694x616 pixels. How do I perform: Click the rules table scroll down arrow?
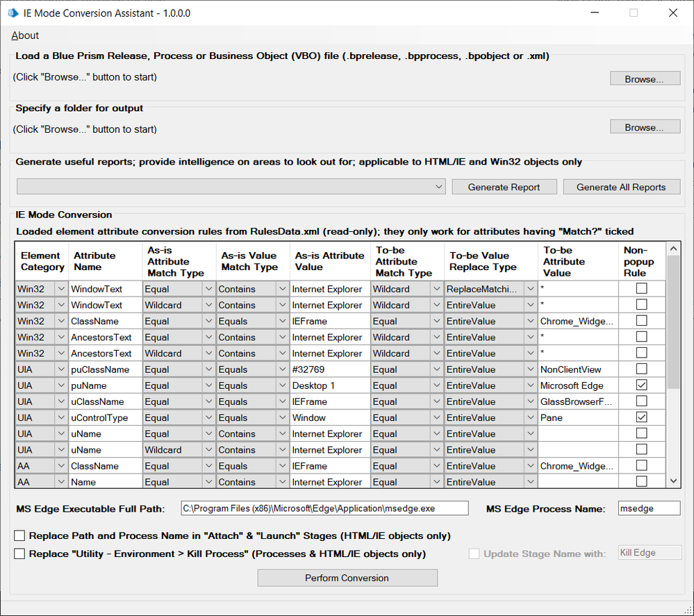[x=673, y=481]
